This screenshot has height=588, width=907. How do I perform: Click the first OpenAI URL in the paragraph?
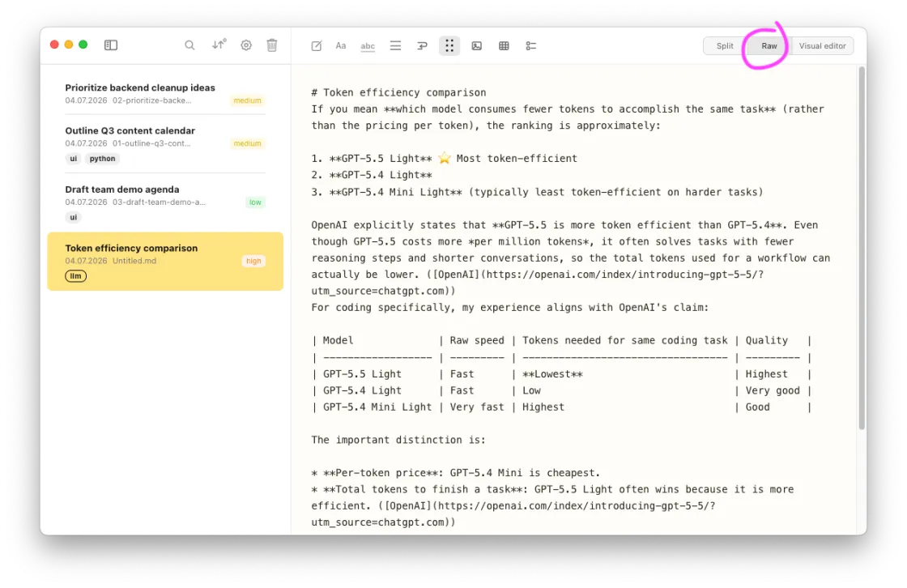[538, 283]
